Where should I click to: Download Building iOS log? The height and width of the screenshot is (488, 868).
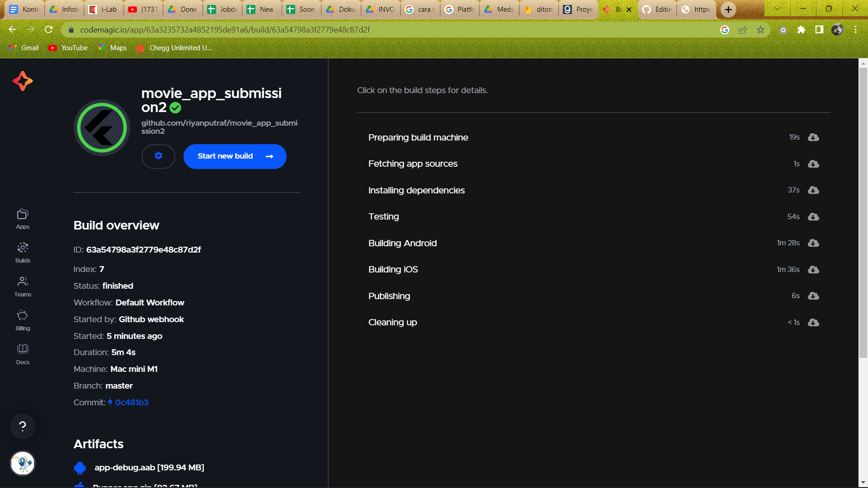pos(813,269)
